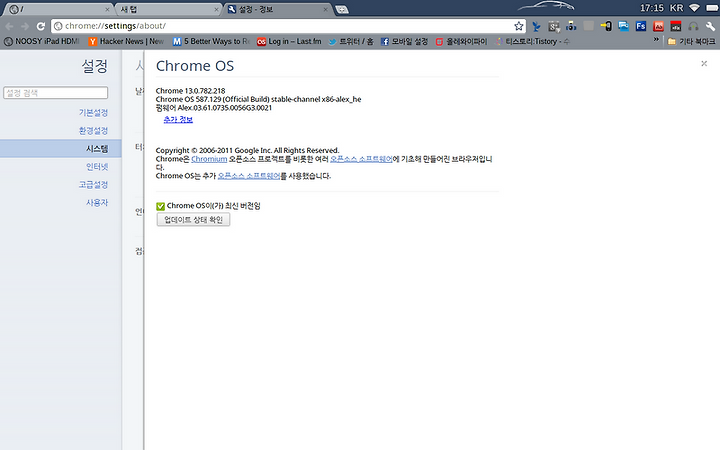Click the green up-to-date check icon
The width and height of the screenshot is (720, 450).
(x=160, y=206)
